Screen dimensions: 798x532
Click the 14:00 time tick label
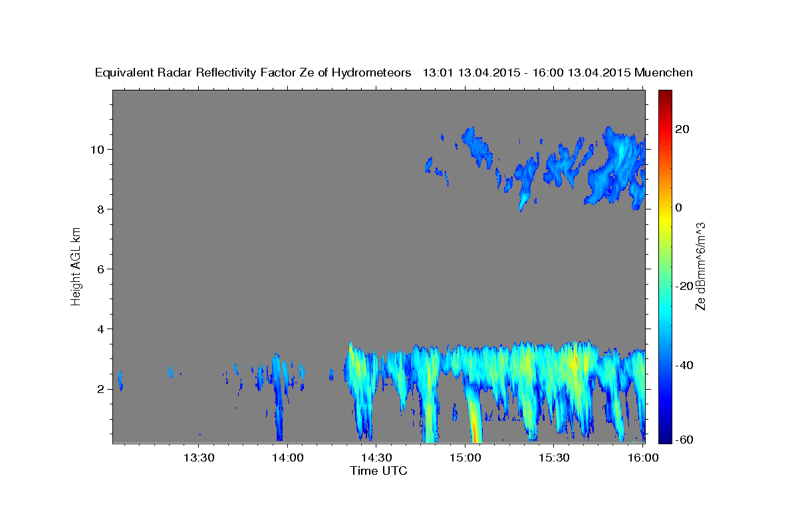pos(287,458)
